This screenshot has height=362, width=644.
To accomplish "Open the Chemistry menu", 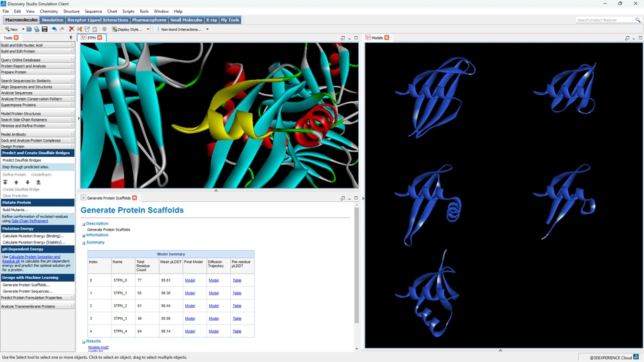I will pyautogui.click(x=49, y=11).
